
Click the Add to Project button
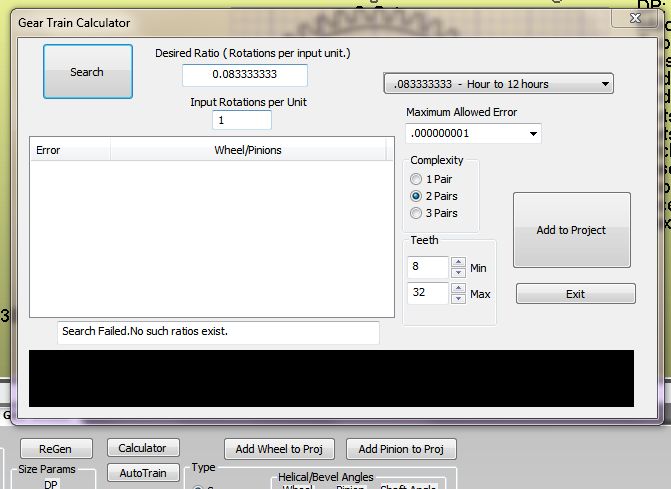coord(571,230)
